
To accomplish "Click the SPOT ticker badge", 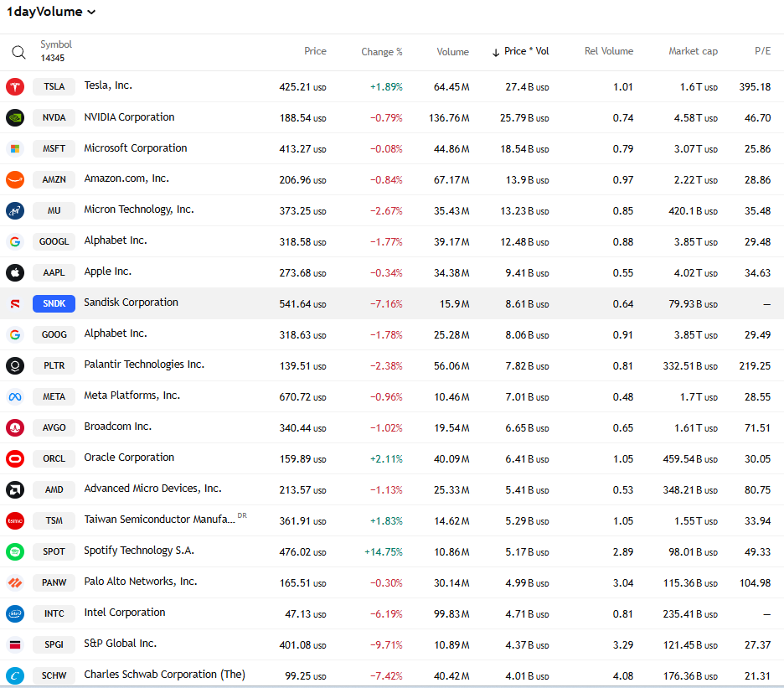I will 54,552.
